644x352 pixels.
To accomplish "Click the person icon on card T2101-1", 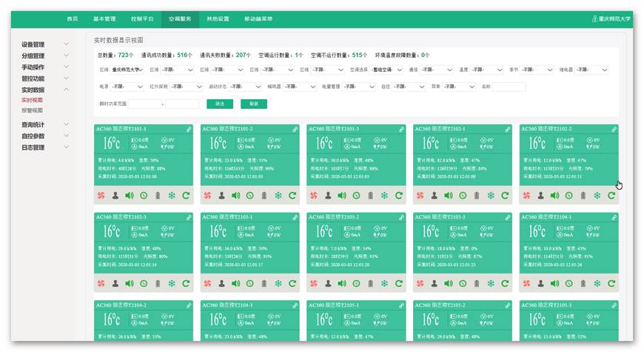I will tap(115, 196).
